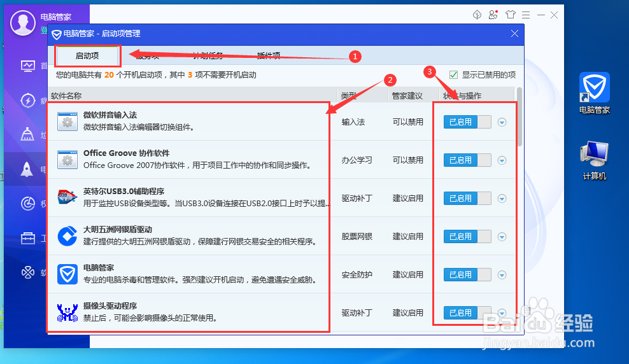This screenshot has height=364, width=629.
Task: Select the 微软拼音输入法 name text
Action: pos(110,115)
